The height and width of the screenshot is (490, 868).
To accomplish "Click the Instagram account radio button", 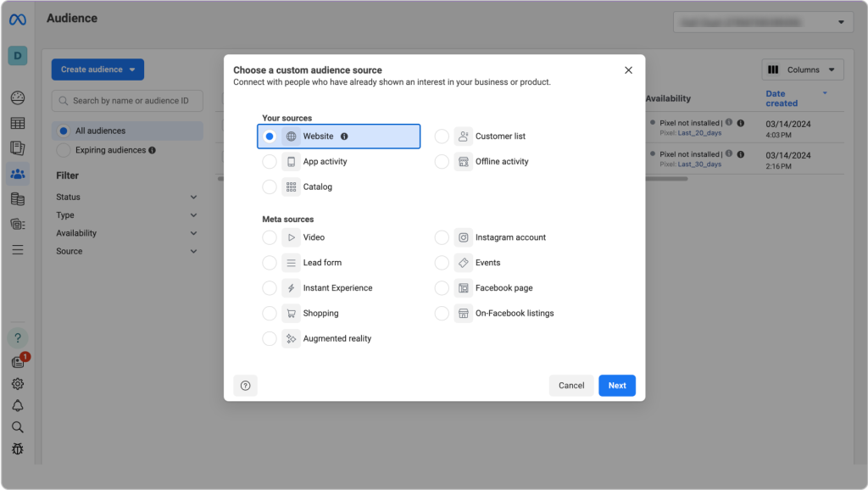I will click(442, 237).
